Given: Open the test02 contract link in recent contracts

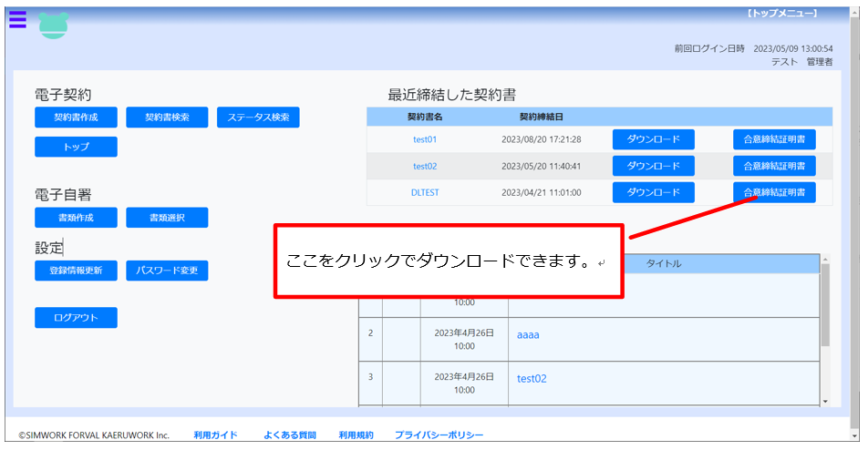Looking at the screenshot, I should (425, 166).
